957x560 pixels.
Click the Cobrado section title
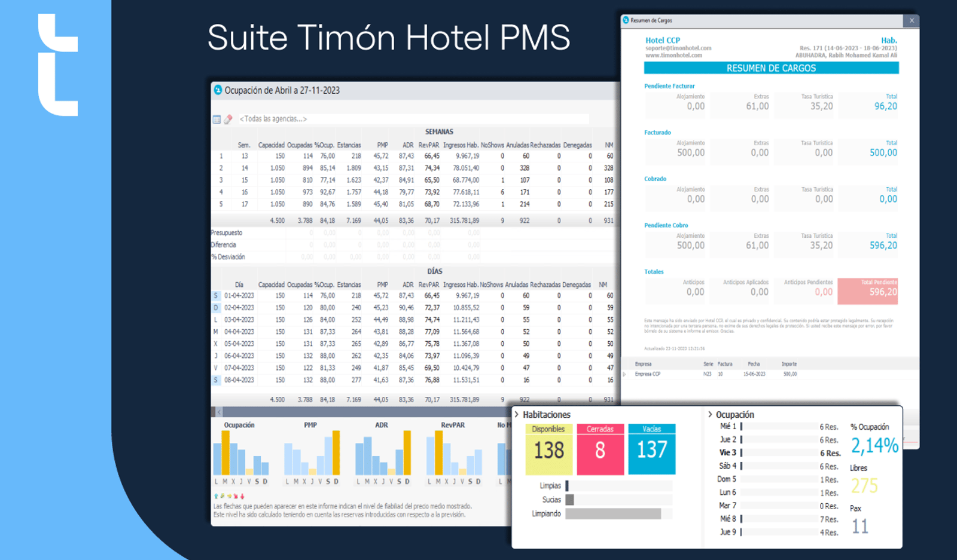[x=655, y=179]
